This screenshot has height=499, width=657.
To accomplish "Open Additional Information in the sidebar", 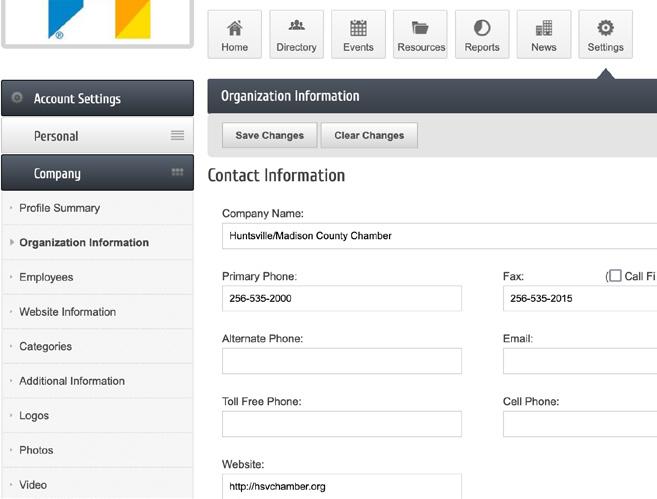I will point(97,381).
